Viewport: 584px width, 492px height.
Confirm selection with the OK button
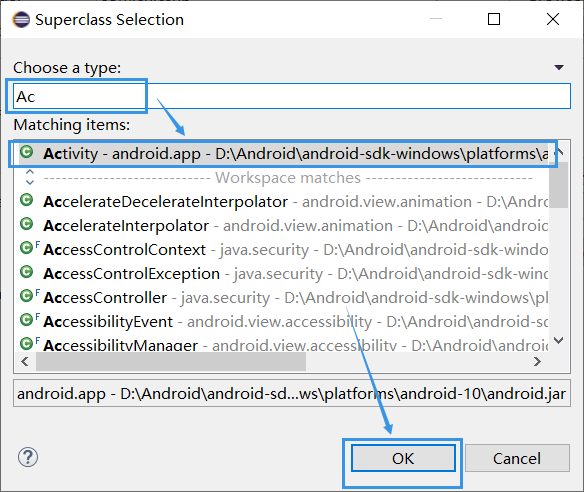click(x=403, y=458)
